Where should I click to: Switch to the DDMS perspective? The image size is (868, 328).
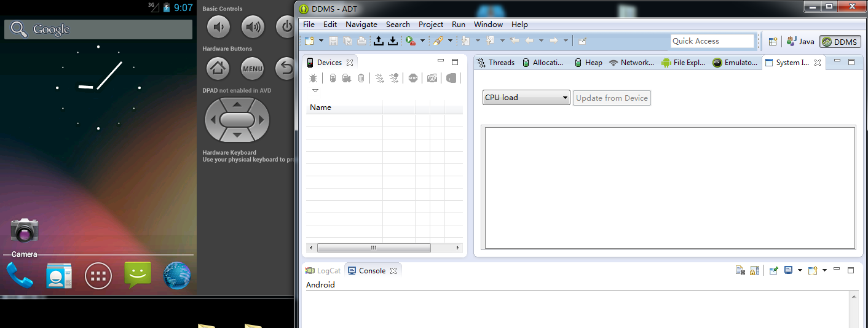840,42
